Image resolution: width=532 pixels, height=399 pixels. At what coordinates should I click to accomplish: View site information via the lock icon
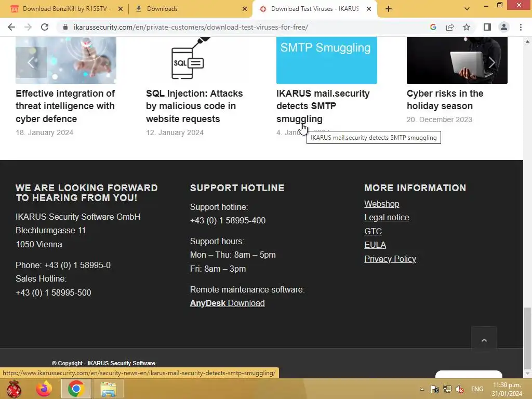click(x=65, y=27)
